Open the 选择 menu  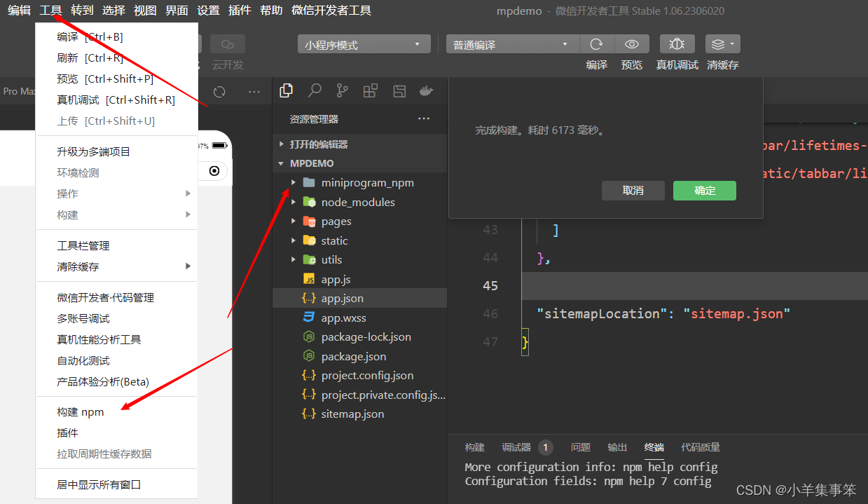113,10
